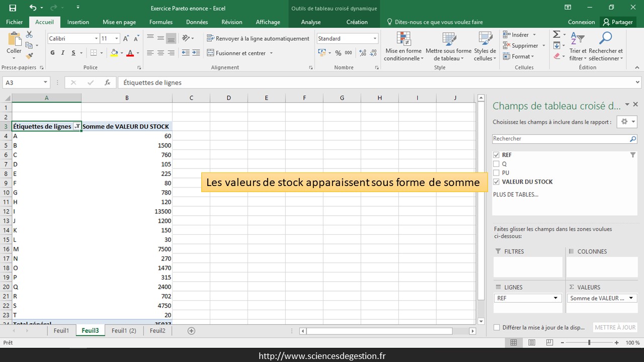Click PLUS DE TABLES link

click(515, 194)
